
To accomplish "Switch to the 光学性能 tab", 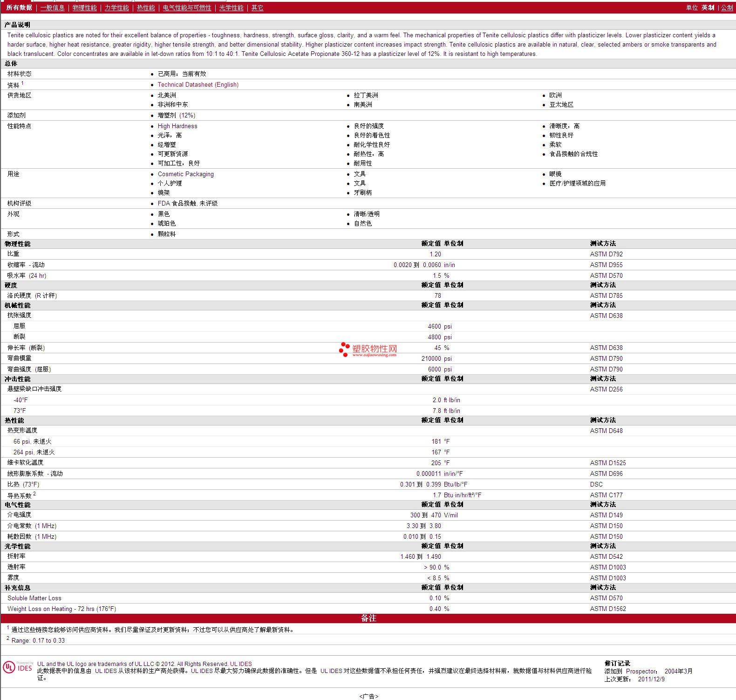I will tap(231, 7).
